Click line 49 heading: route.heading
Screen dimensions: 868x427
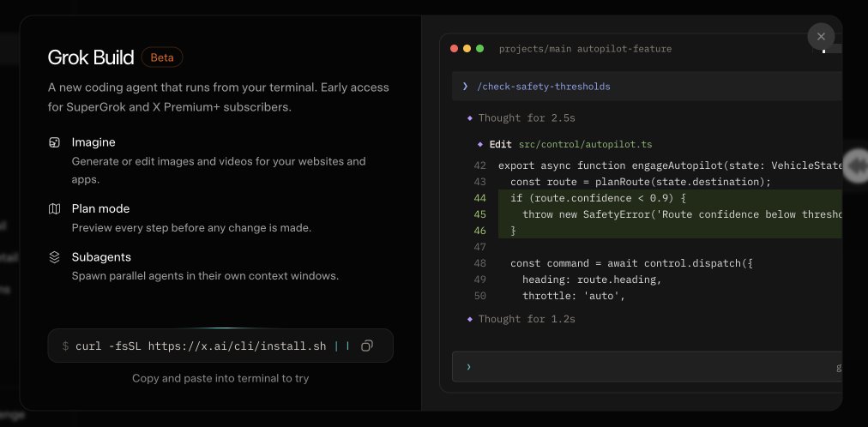[592, 280]
